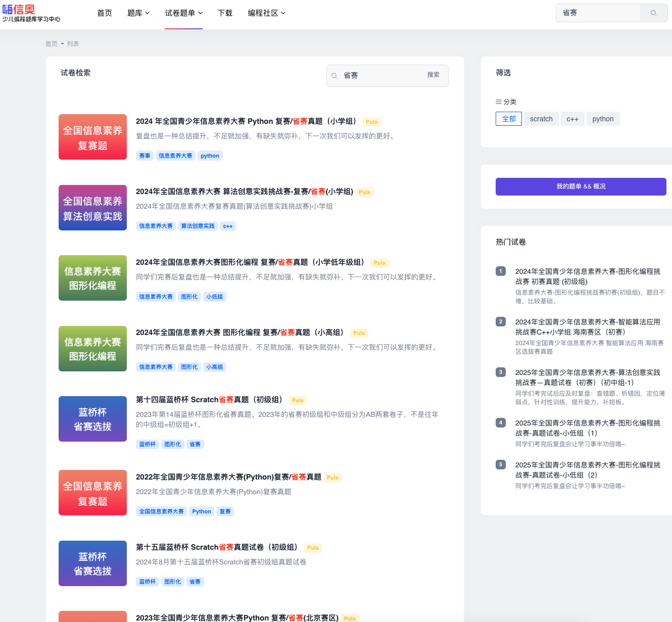Click the 赛事 tag on first paper
672x622 pixels.
tap(145, 156)
